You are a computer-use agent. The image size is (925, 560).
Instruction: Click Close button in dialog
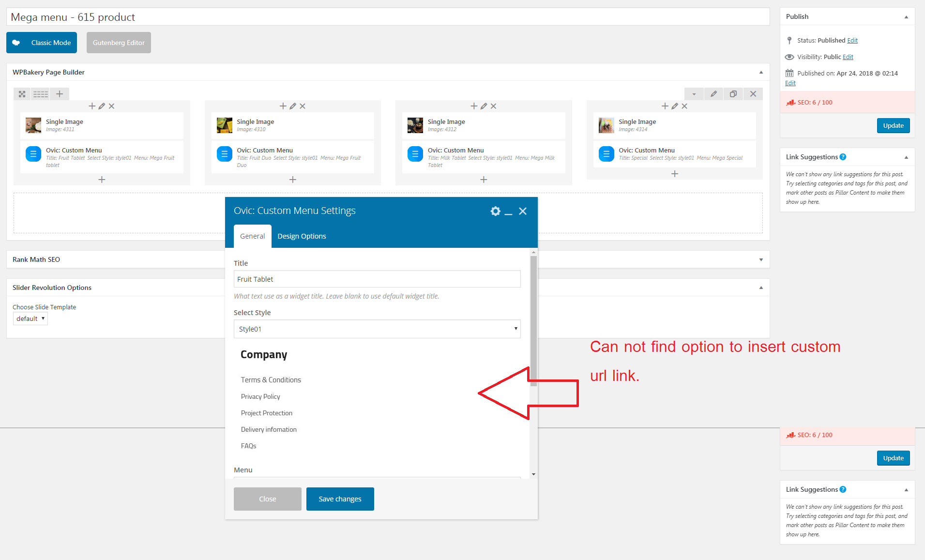pyautogui.click(x=268, y=499)
